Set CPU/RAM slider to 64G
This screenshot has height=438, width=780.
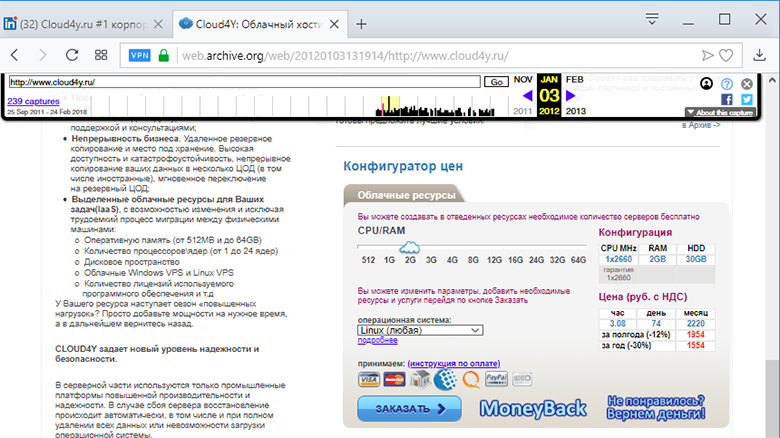[579, 260]
